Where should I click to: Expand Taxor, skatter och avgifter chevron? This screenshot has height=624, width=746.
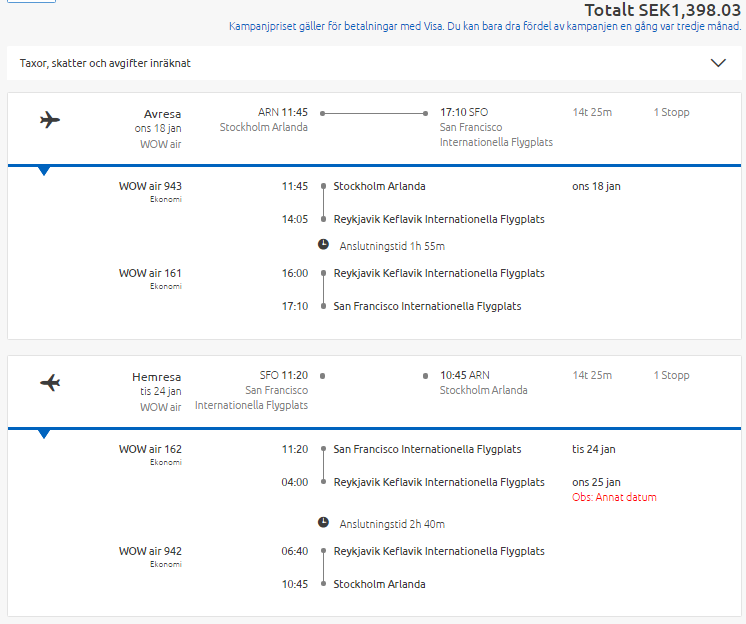pyautogui.click(x=718, y=63)
